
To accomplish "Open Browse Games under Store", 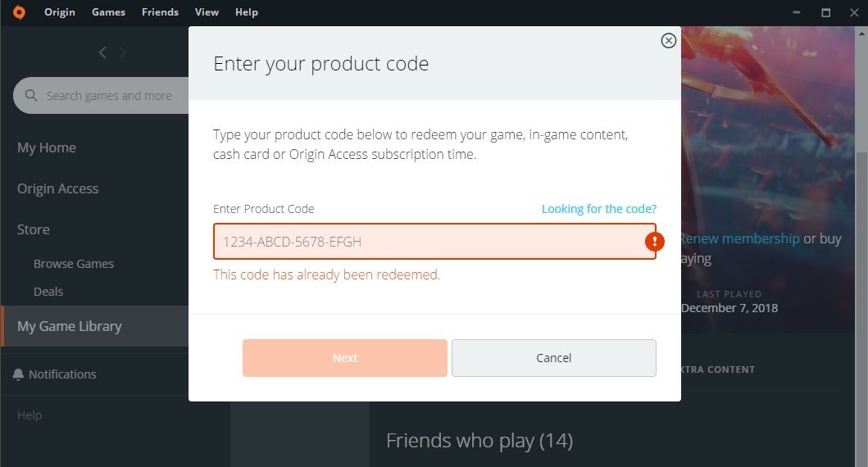I will coord(74,264).
